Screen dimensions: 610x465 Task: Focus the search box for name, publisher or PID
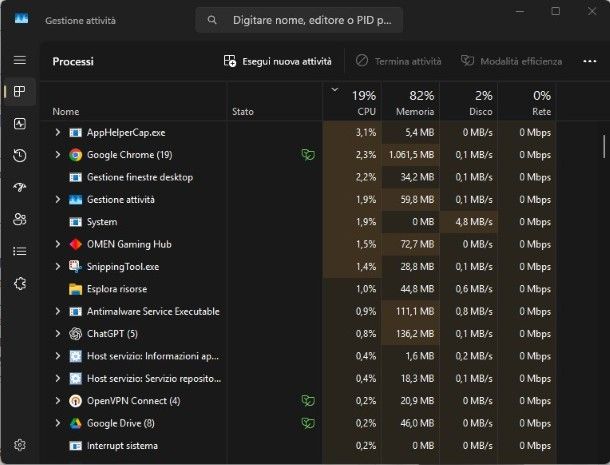tap(299, 20)
